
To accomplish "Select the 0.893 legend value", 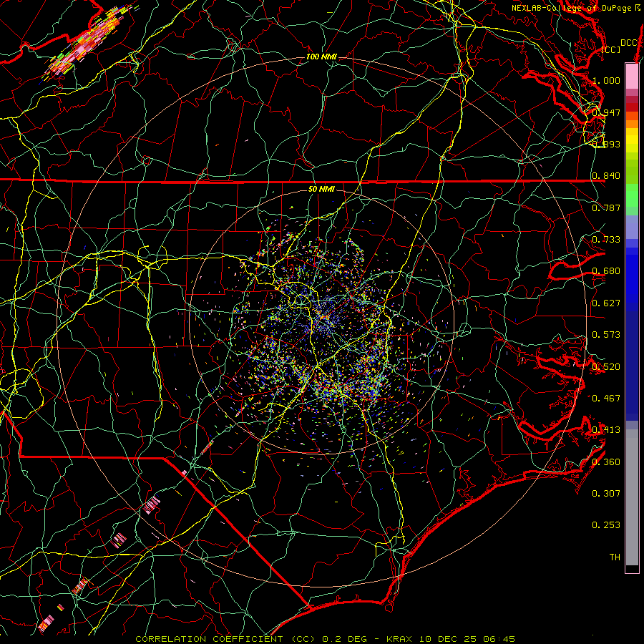I will coord(606,144).
